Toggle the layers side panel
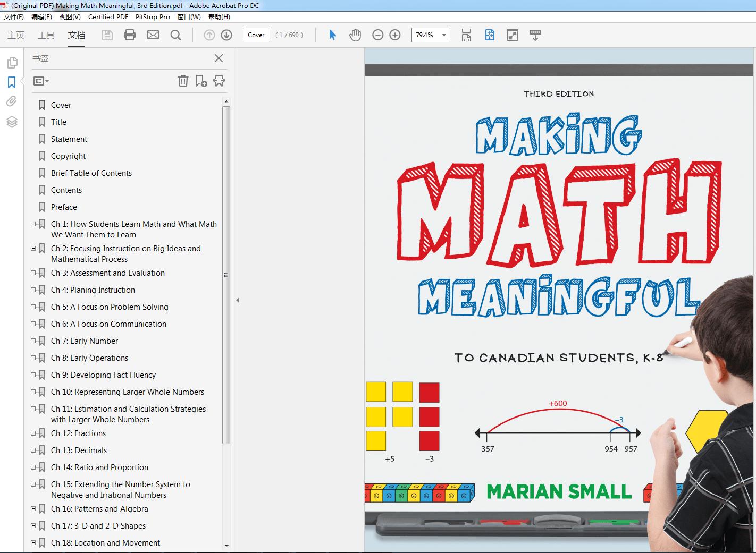The height and width of the screenshot is (553, 756). [12, 122]
